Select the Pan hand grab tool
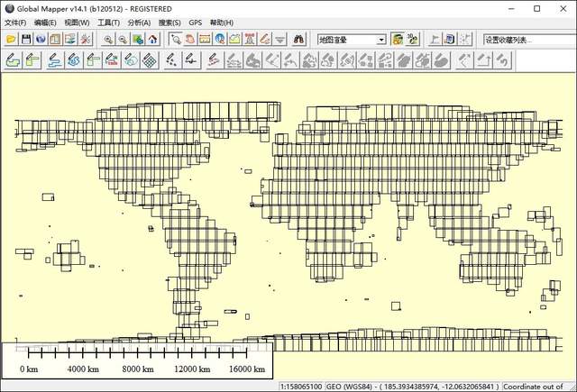The image size is (577, 392). (x=190, y=40)
